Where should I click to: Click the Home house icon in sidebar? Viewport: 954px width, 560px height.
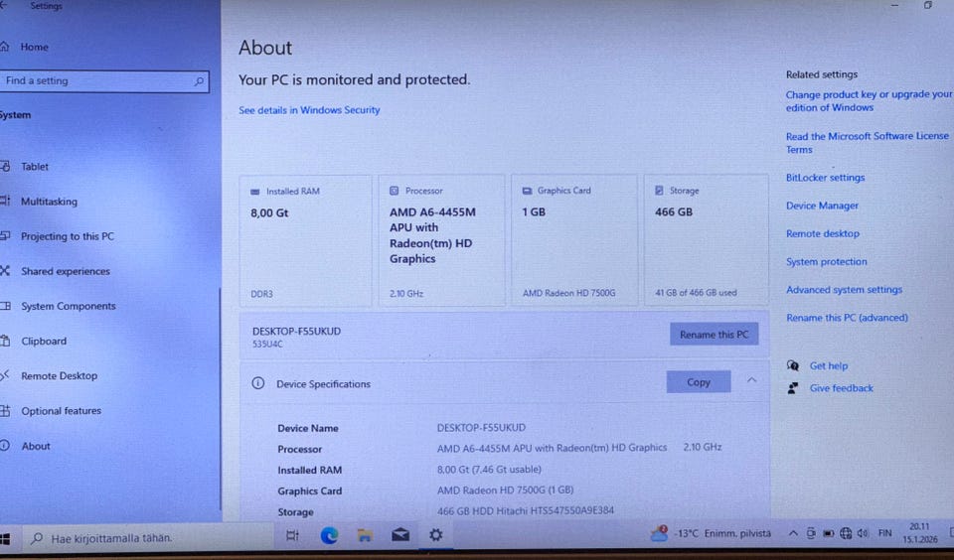(x=4, y=47)
